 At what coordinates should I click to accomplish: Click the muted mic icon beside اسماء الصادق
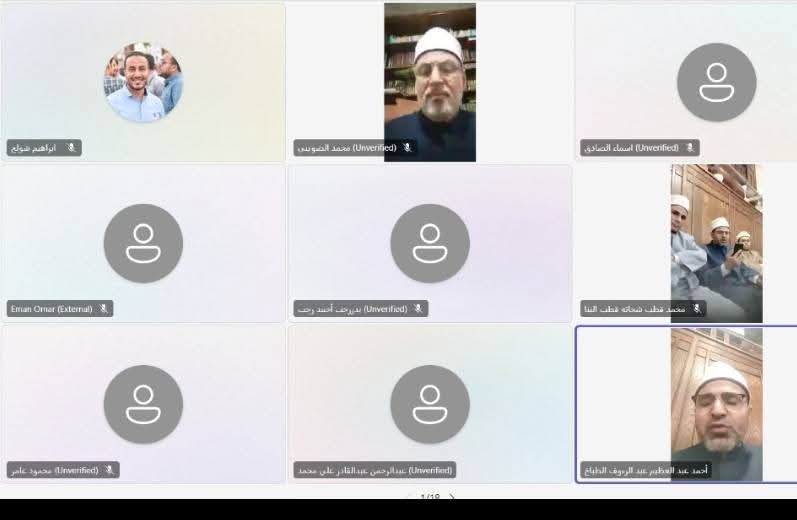click(x=689, y=148)
